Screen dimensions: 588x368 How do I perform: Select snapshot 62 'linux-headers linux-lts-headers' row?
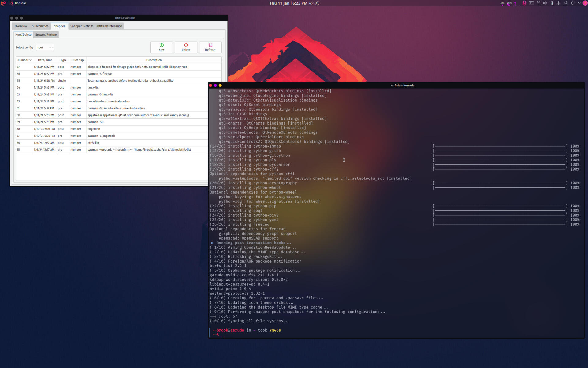112,102
